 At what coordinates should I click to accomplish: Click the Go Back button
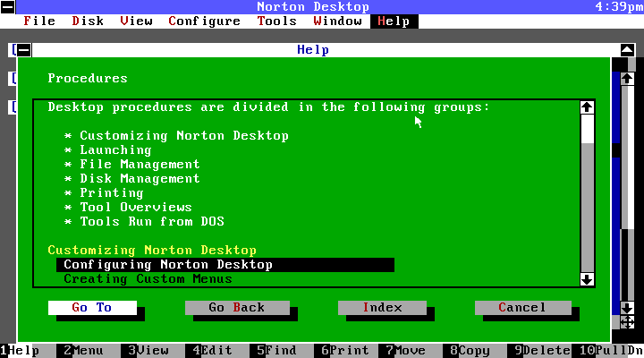point(237,308)
